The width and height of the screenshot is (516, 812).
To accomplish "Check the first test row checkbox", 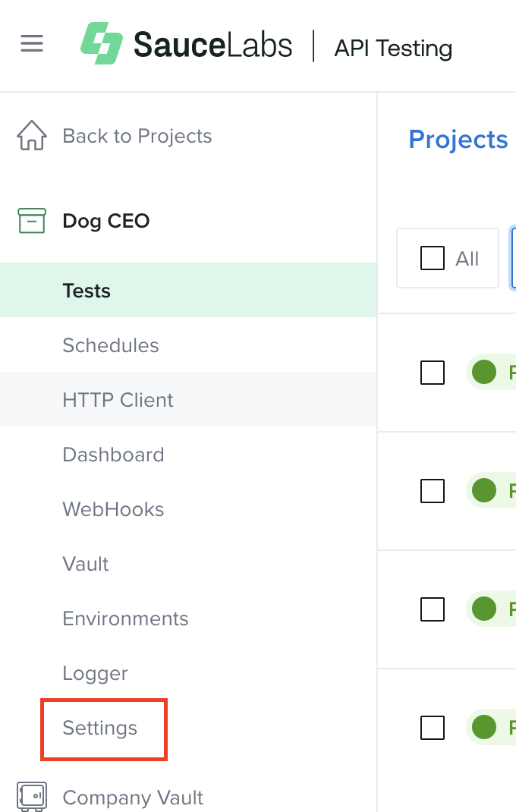I will [x=433, y=373].
